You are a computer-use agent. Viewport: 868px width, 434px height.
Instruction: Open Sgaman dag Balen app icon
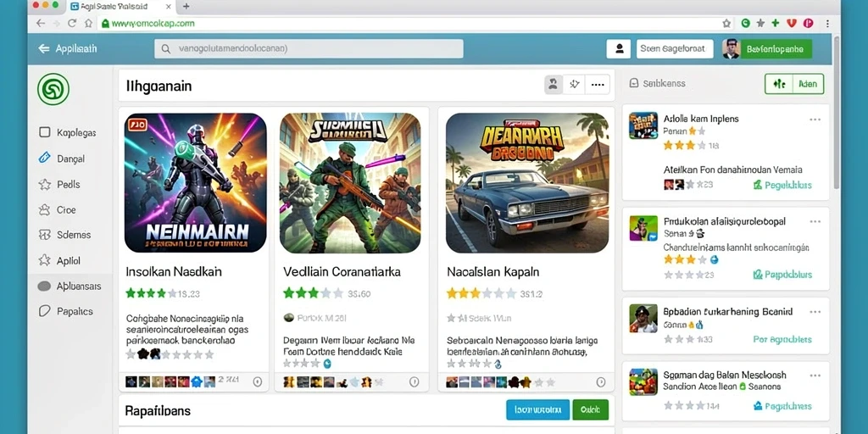click(643, 382)
